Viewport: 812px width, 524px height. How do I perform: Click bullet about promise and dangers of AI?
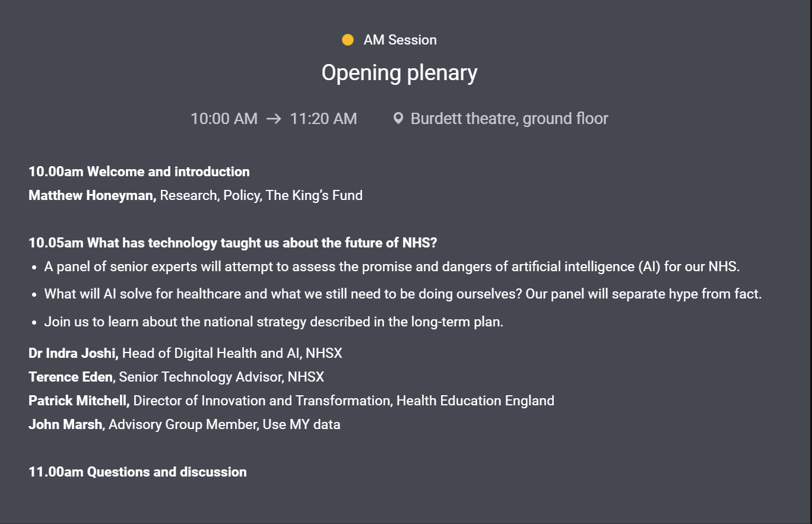coord(392,266)
